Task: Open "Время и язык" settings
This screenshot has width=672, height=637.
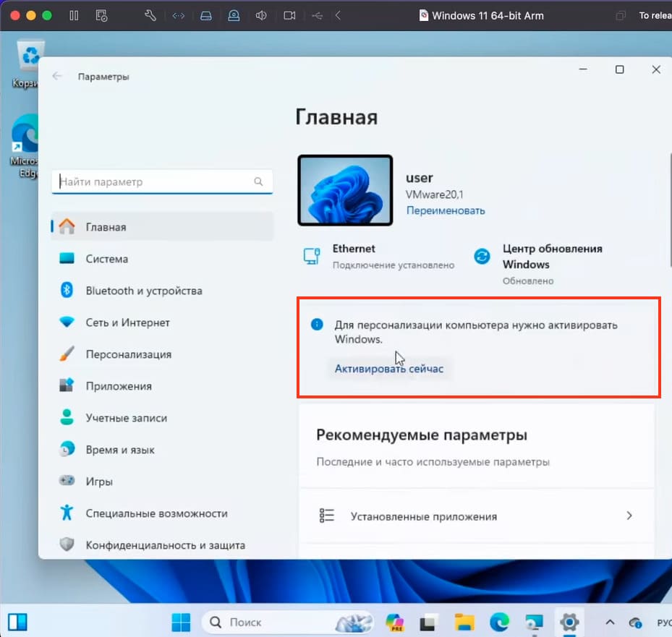Action: 162,449
